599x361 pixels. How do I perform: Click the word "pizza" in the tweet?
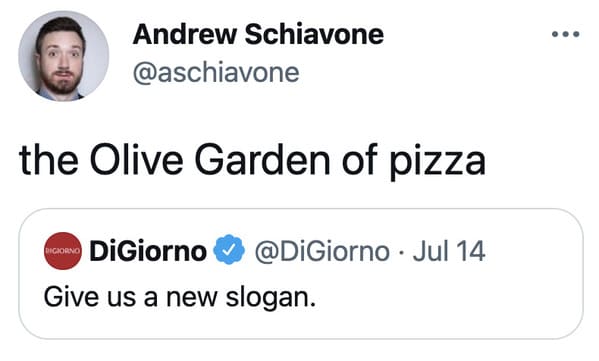[x=438, y=161]
